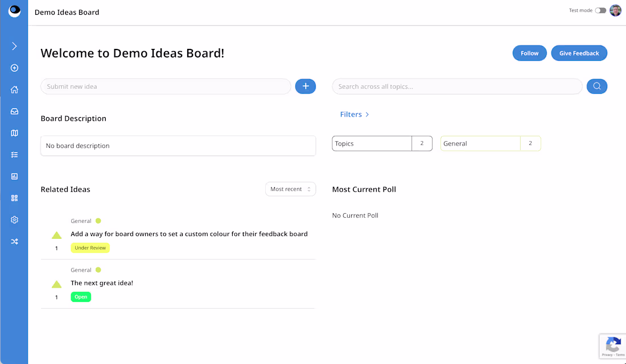Click the checklist/changelog sidebar icon
The height and width of the screenshot is (364, 626).
14,154
